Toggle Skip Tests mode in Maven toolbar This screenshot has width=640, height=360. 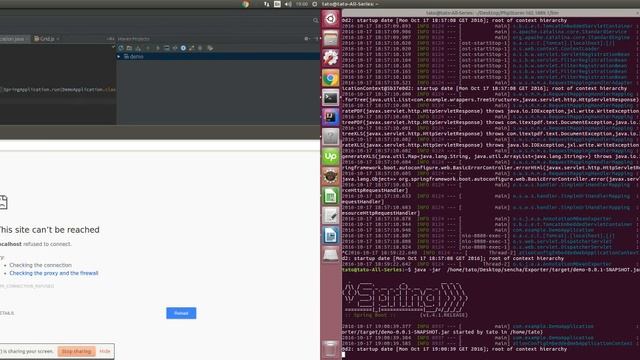[x=183, y=48]
